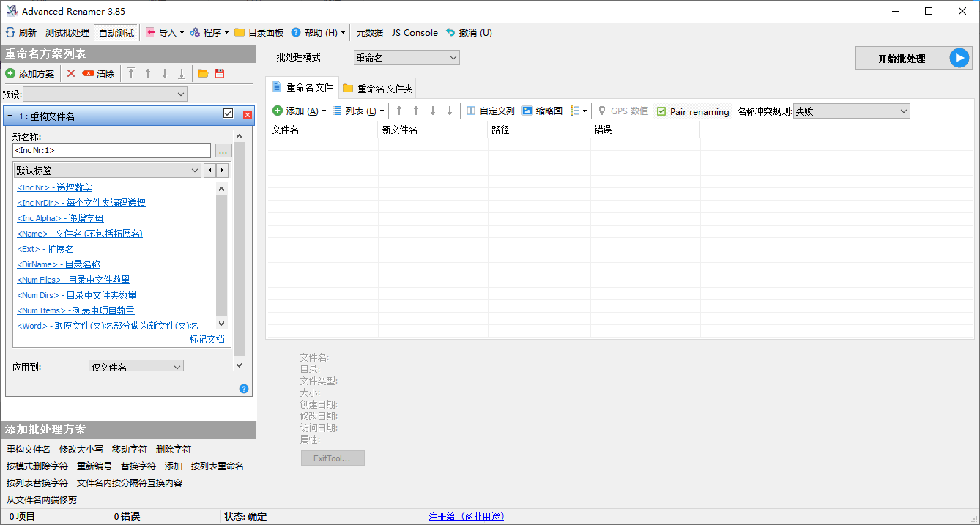Click the ... button beside 新名称

tap(224, 150)
